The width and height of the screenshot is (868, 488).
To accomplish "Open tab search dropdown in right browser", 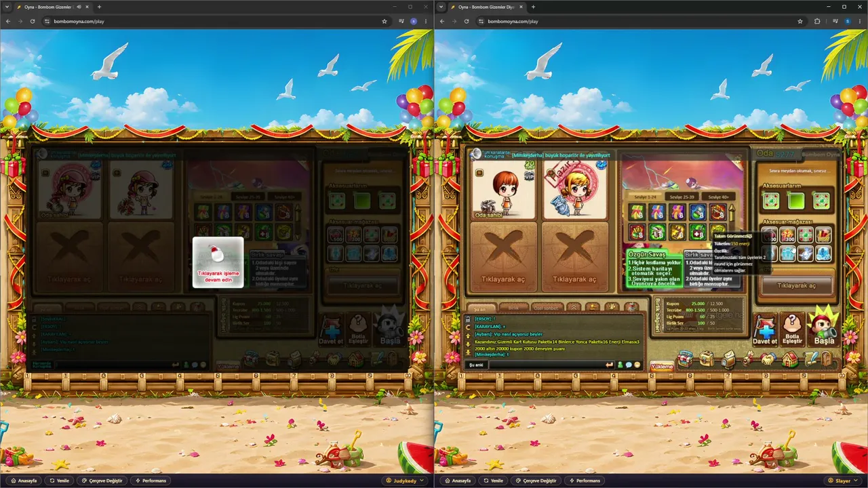I will pyautogui.click(x=442, y=7).
